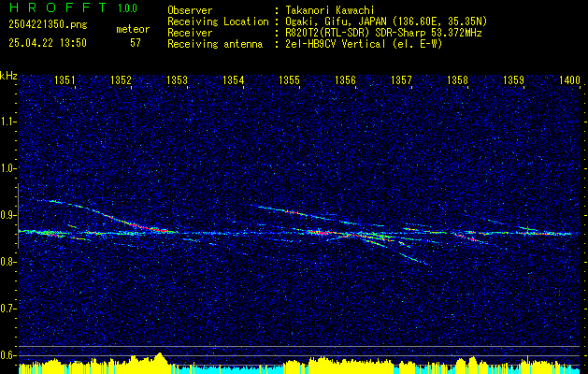Click the 1359 time marker
Image resolution: width=588 pixels, height=374 pixels.
pyautogui.click(x=514, y=79)
